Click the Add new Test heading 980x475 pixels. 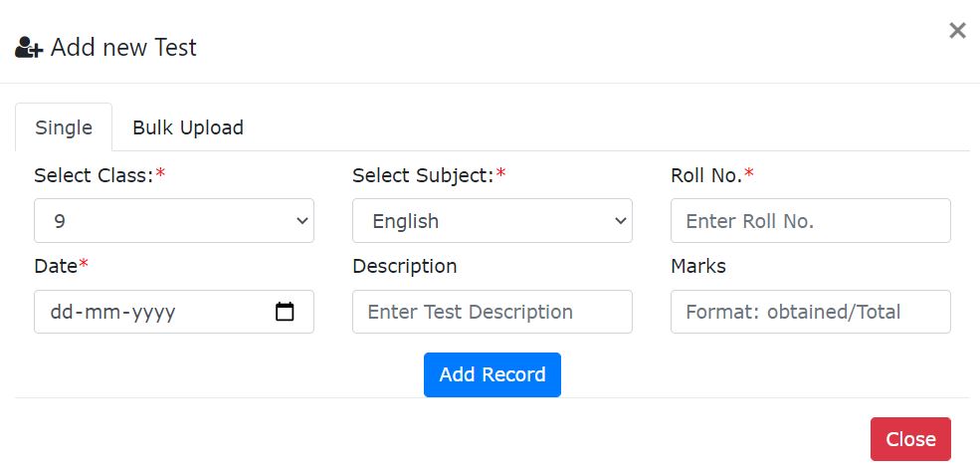123,48
